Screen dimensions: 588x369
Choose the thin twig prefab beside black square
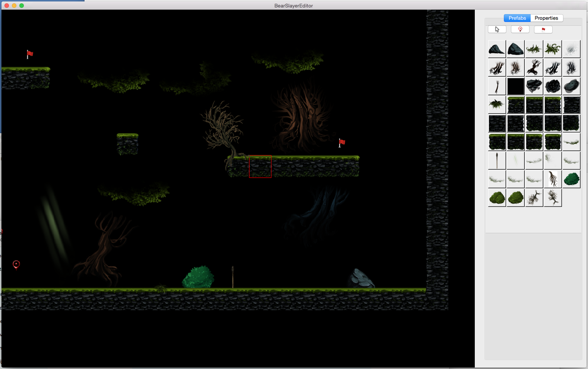497,86
